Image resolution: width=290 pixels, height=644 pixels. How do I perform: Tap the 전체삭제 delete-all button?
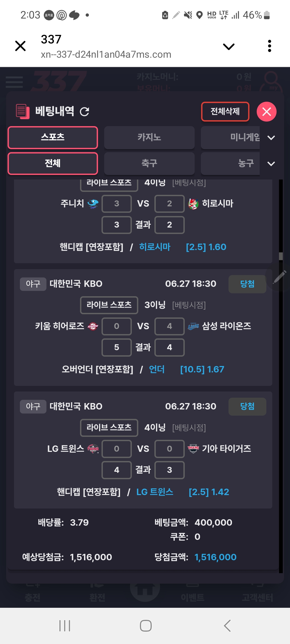coord(225,111)
